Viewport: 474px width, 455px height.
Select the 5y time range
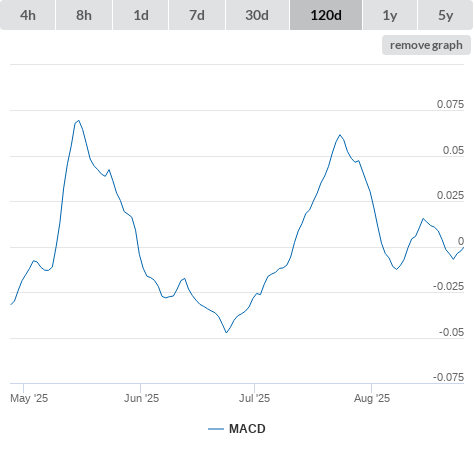(x=445, y=15)
